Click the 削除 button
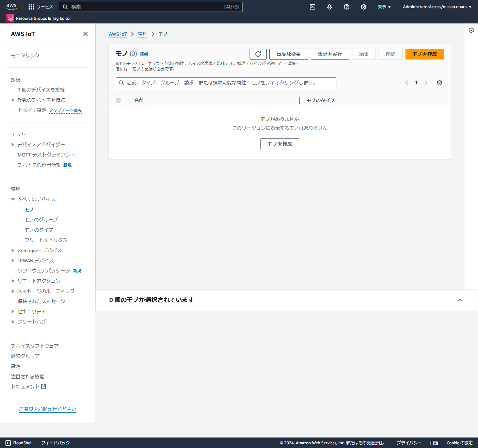The image size is (478, 448). tap(391, 54)
